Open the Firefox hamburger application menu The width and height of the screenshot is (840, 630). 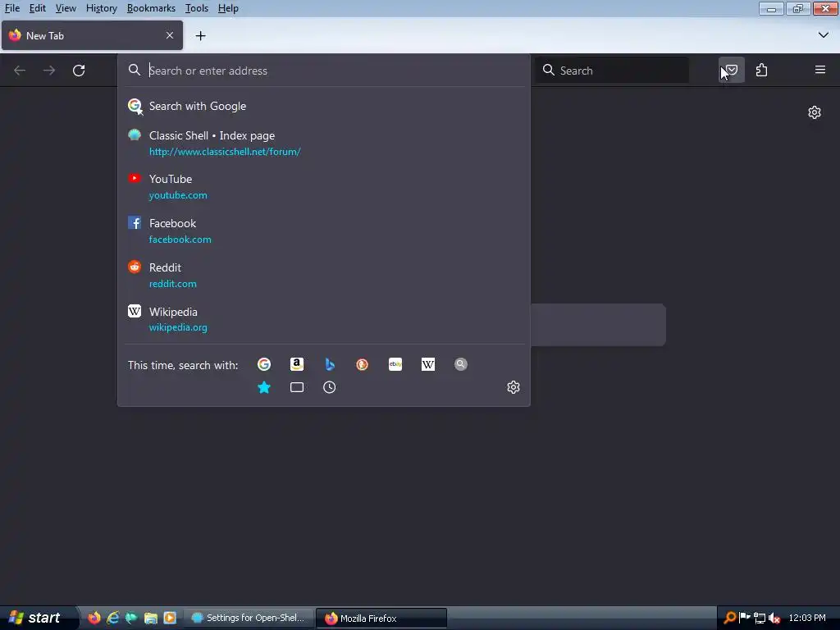click(x=819, y=70)
